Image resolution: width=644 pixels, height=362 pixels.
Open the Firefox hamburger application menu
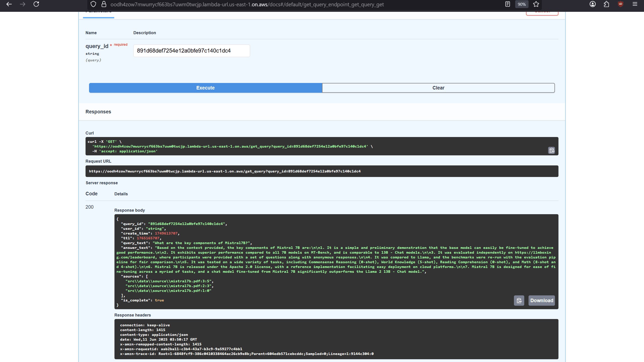point(635,4)
